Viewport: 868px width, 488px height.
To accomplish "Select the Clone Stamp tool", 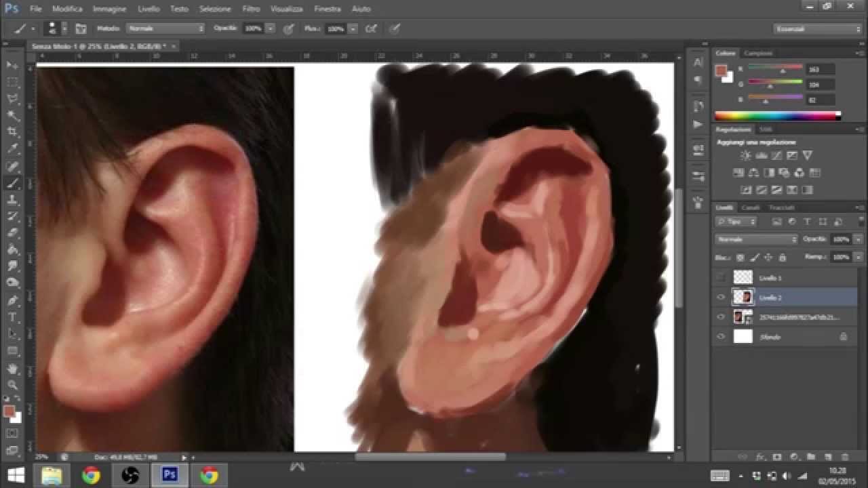I will coord(12,201).
